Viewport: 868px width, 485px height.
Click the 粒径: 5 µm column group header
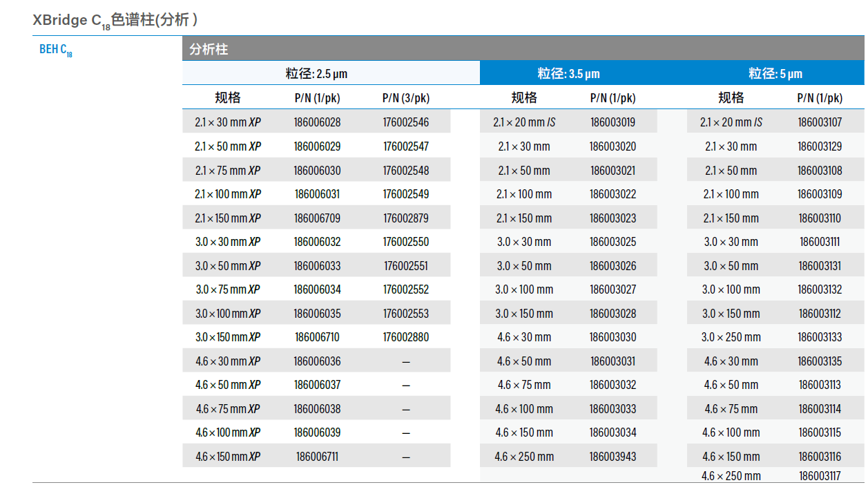pos(775,73)
